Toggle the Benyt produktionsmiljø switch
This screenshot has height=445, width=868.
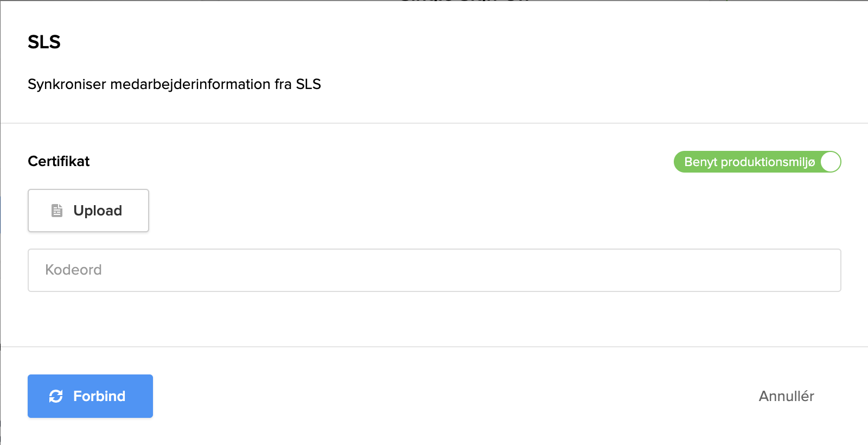757,162
